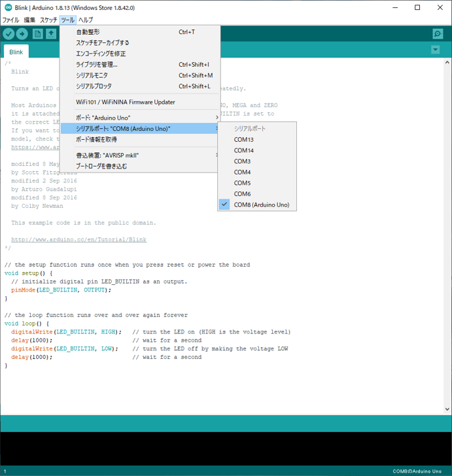452x476 pixels.
Task: Choose スケッチをアーカイブする menu entry
Action: tap(140, 43)
